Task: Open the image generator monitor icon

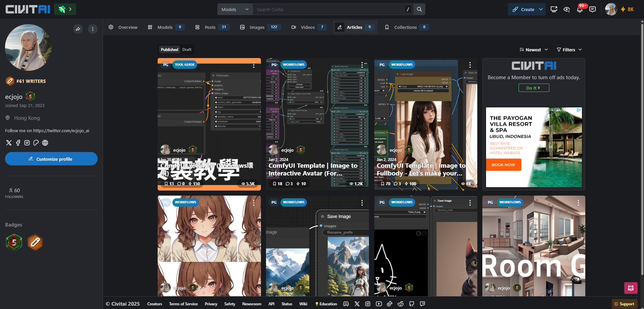Action: point(554,9)
